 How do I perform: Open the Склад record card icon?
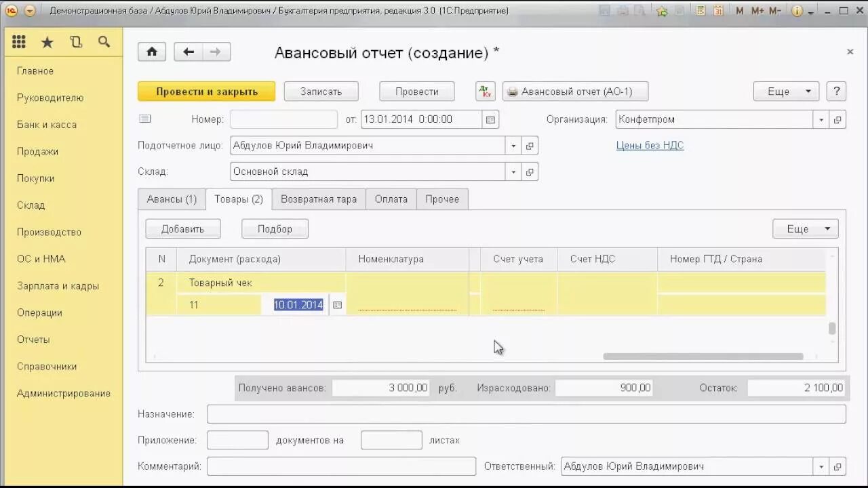pyautogui.click(x=530, y=172)
